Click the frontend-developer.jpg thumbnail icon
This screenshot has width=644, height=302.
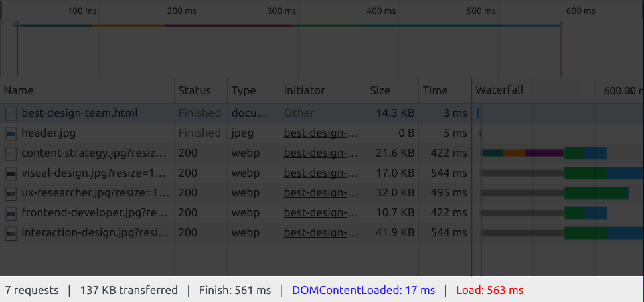click(x=11, y=213)
